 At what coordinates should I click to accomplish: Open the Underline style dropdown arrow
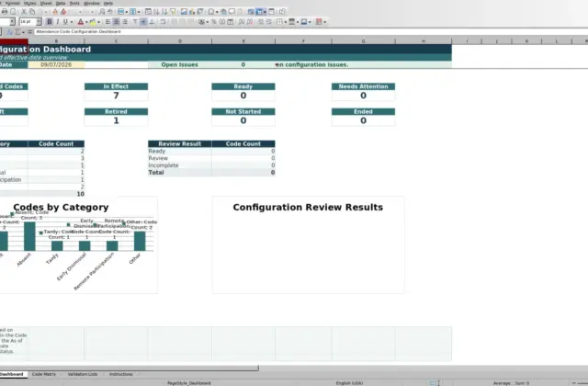point(72,22)
